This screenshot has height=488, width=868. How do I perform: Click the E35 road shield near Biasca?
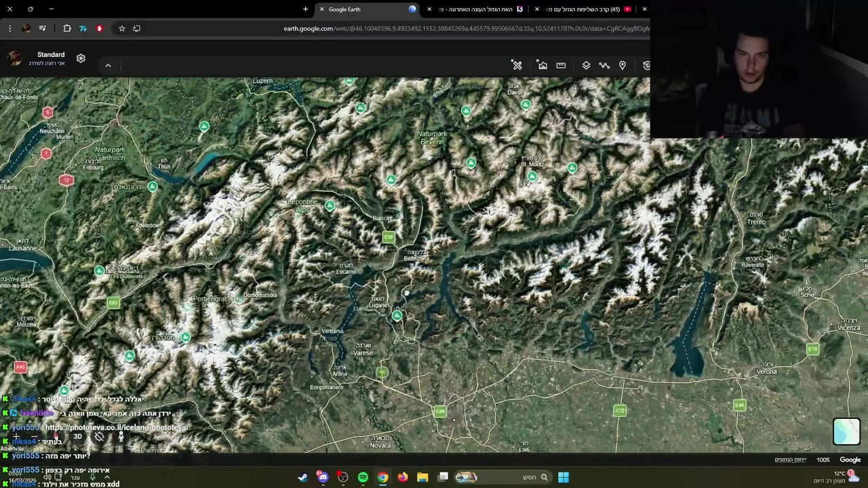point(389,237)
